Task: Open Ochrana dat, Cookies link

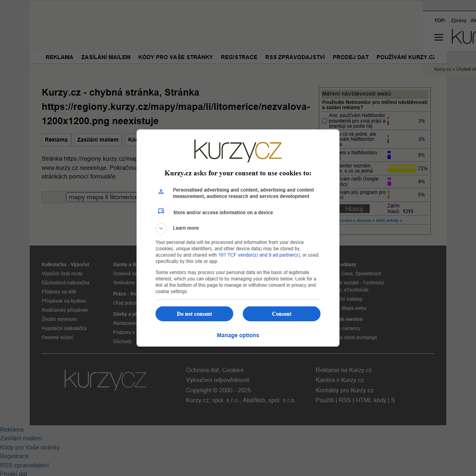Action: click(215, 370)
